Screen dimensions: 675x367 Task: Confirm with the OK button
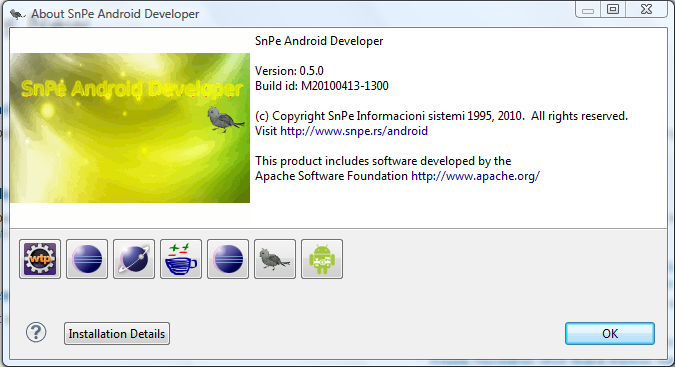(x=610, y=333)
